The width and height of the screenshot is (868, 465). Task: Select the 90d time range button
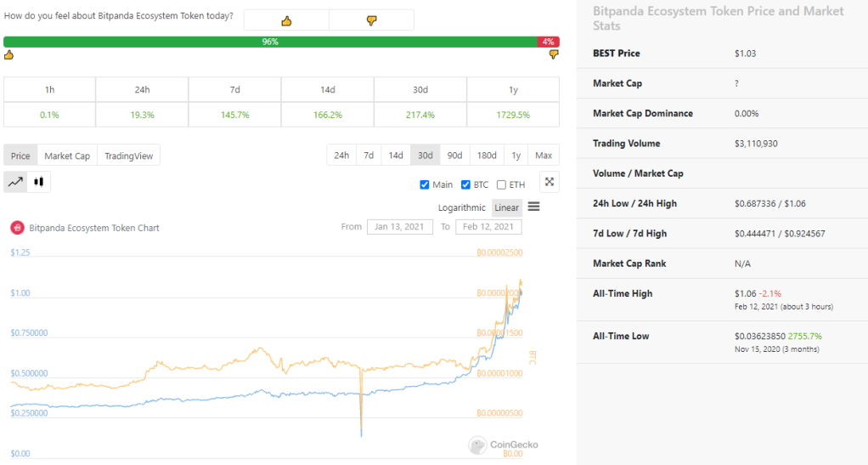click(454, 156)
